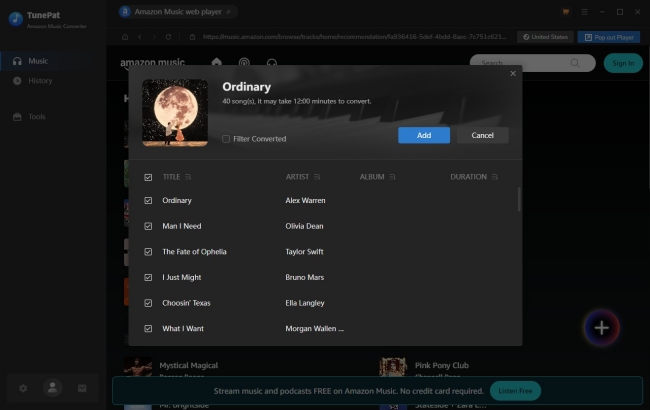Uncheck The Fate of Ophelia checkbox
Viewport: 650px width, 410px height.
click(x=148, y=252)
